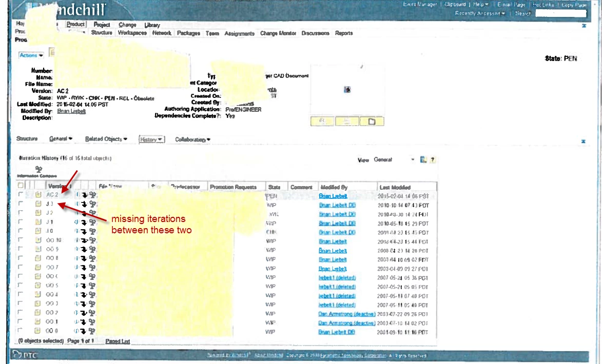602x364 pixels.
Task: Open the Change Monitor sub-tab
Action: [278, 33]
